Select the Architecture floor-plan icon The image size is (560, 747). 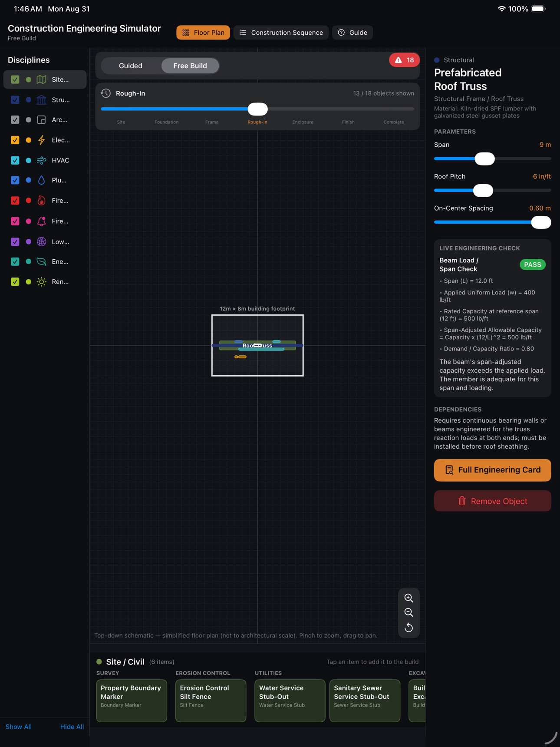pyautogui.click(x=41, y=120)
